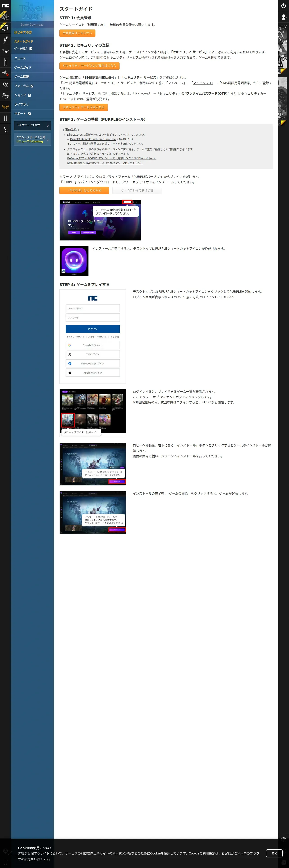Click the Game Download label under the logo
This screenshot has height=868, width=289.
tap(32, 25)
